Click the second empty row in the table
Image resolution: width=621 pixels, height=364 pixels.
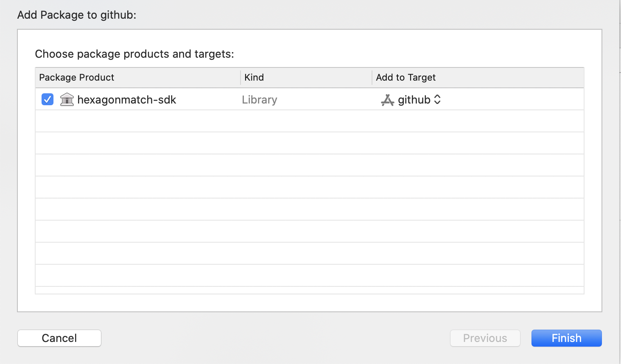click(x=310, y=143)
